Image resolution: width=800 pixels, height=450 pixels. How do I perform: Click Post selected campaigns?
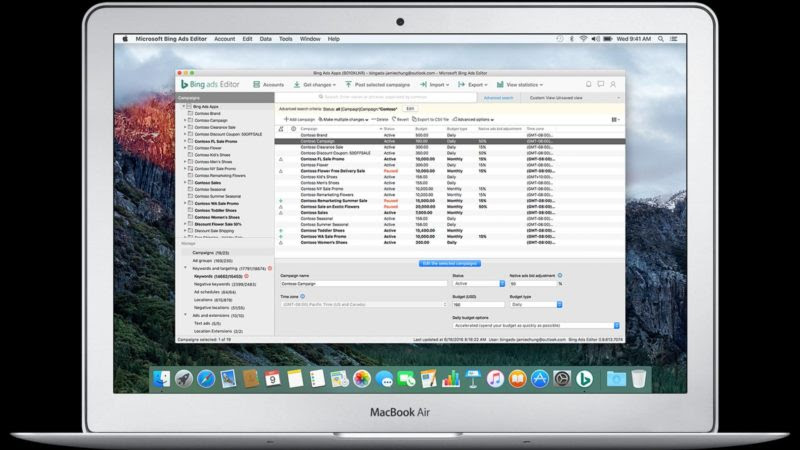click(378, 85)
